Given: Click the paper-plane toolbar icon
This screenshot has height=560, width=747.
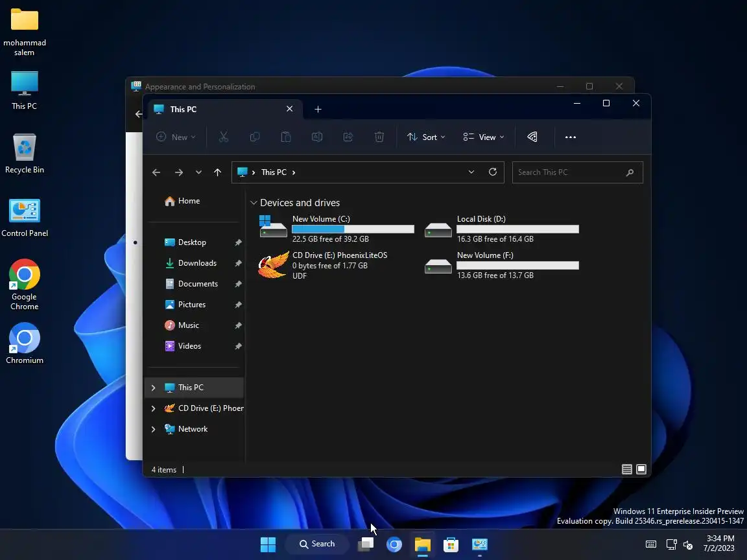Looking at the screenshot, I should (532, 137).
